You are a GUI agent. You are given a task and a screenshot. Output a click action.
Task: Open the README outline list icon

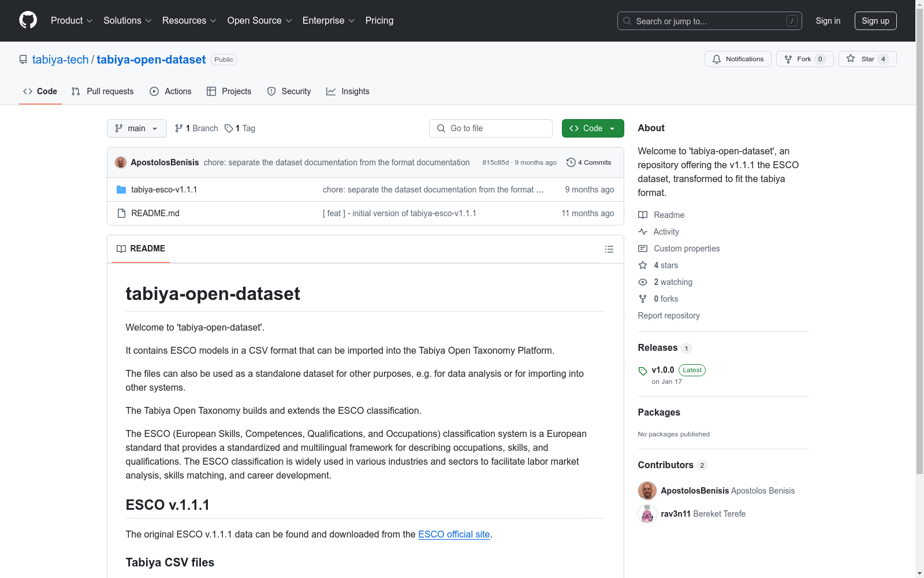coord(609,249)
